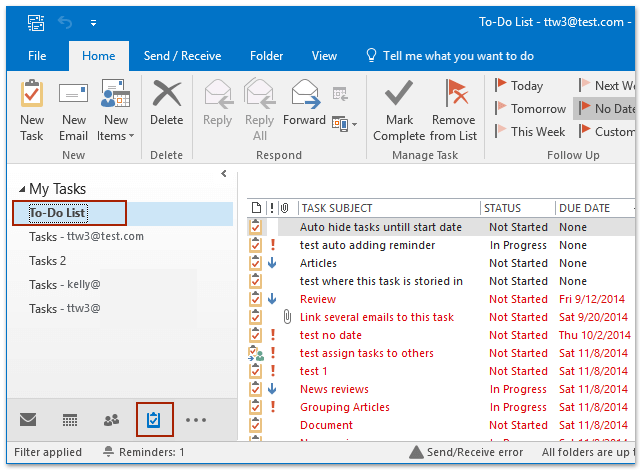
Task: Switch to the Calendar view
Action: tap(70, 420)
